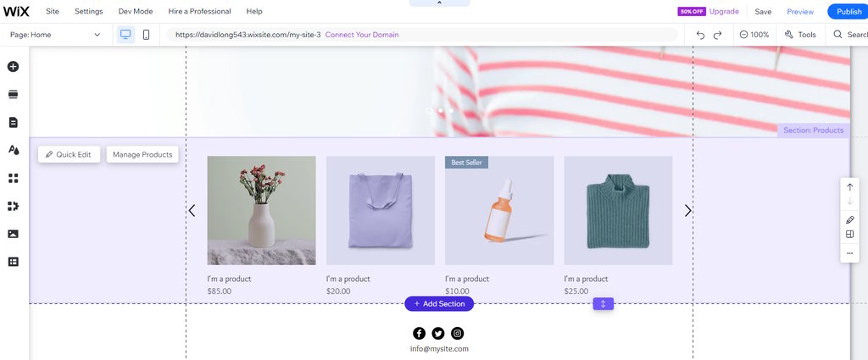Click the Undo arrow
This screenshot has width=868, height=360.
click(700, 35)
